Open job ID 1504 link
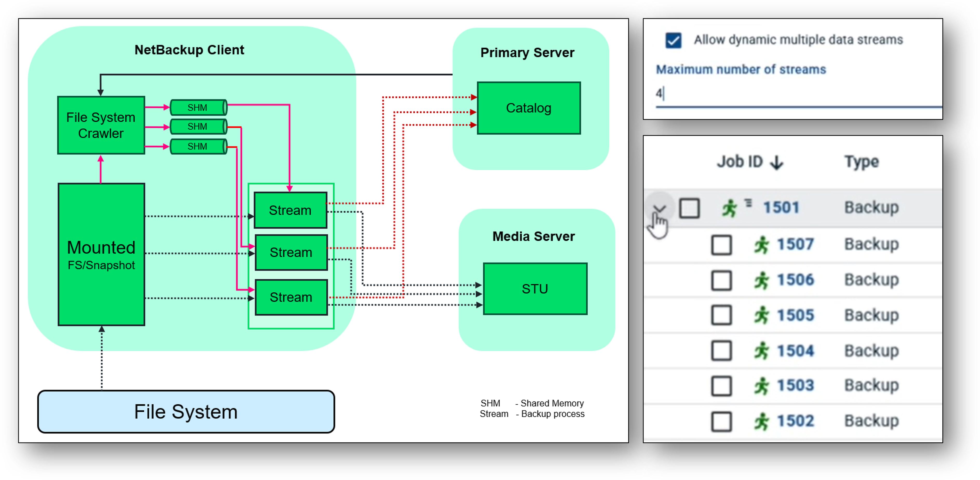The height and width of the screenshot is (480, 980). coord(795,351)
